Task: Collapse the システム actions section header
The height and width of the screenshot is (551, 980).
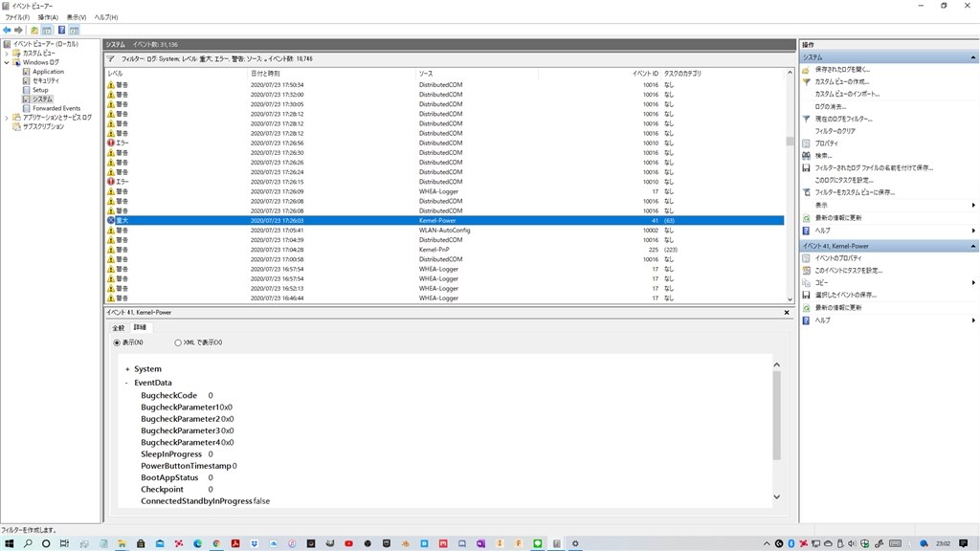Action: point(972,57)
